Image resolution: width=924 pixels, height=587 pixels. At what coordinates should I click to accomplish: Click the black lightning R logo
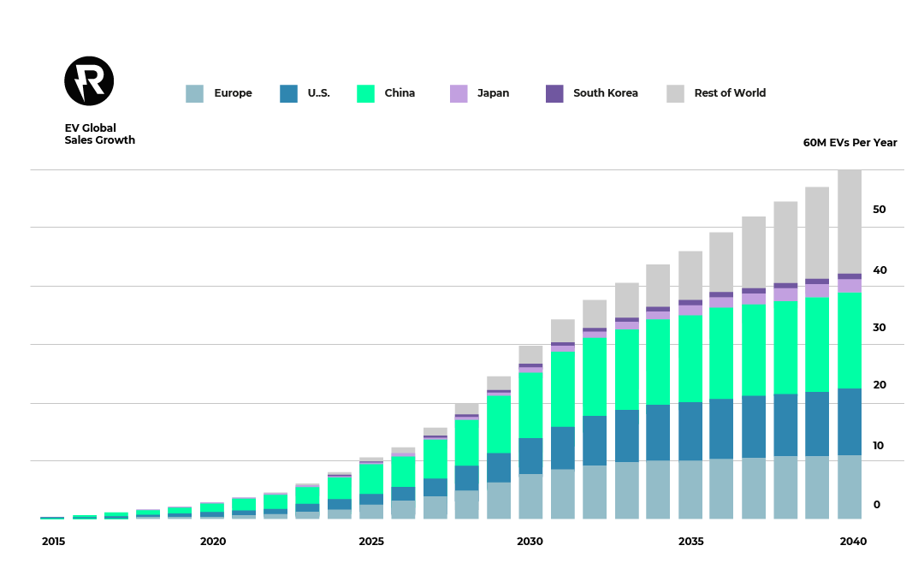(x=89, y=81)
